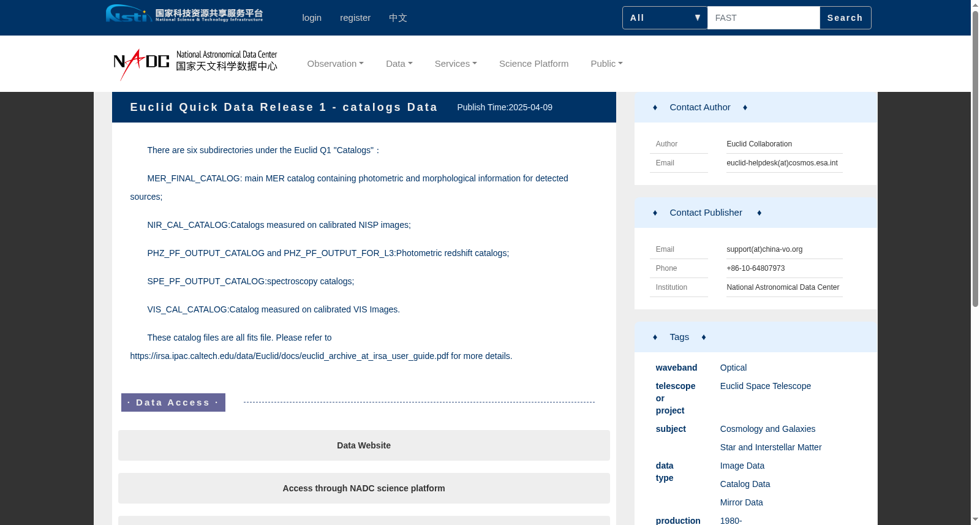Click the phone number +86-10-64807973
This screenshot has height=525, width=980.
[755, 268]
